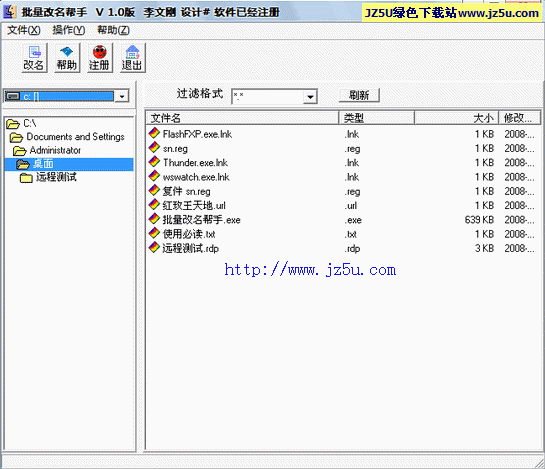Click the wswatch.exe.lnk file icon
Screen dimensions: 545x469
click(154, 176)
